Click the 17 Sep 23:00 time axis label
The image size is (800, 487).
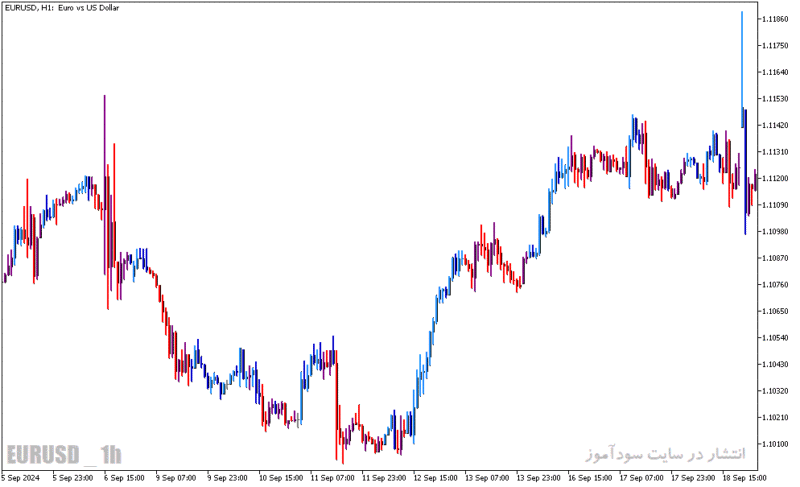pyautogui.click(x=692, y=478)
